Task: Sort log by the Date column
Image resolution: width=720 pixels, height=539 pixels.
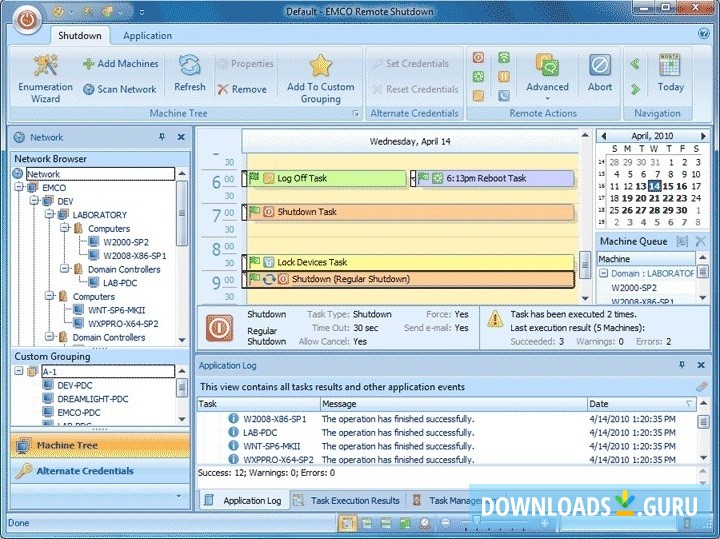Action: 641,404
